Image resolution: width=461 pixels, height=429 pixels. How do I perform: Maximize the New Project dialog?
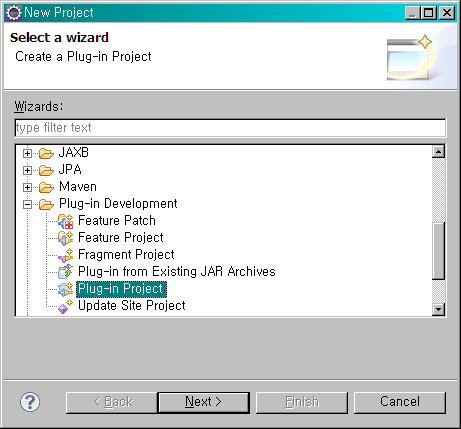(428, 13)
